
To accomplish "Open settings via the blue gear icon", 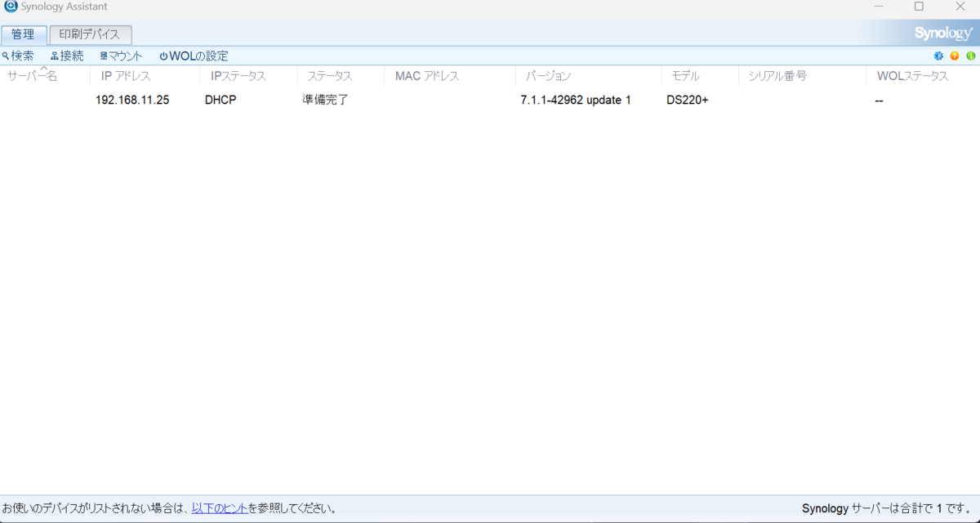I will click(938, 56).
